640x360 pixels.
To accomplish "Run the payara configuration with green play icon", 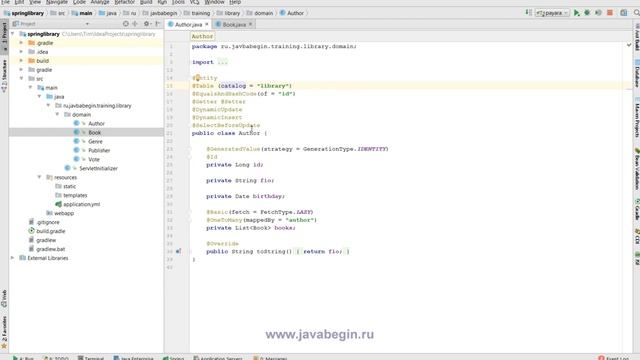I will click(576, 13).
